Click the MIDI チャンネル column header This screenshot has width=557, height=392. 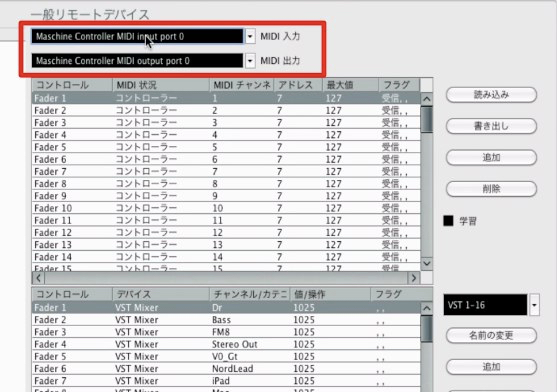(242, 85)
